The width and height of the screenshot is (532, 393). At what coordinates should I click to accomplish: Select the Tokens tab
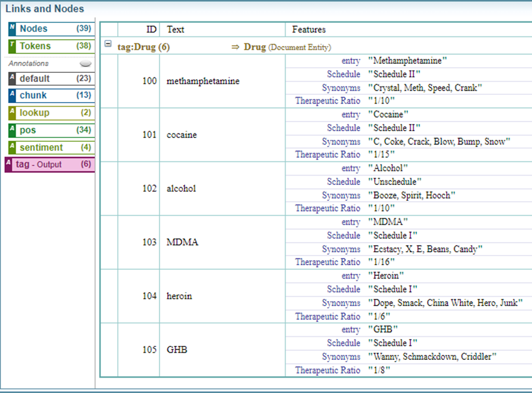pyautogui.click(x=51, y=46)
